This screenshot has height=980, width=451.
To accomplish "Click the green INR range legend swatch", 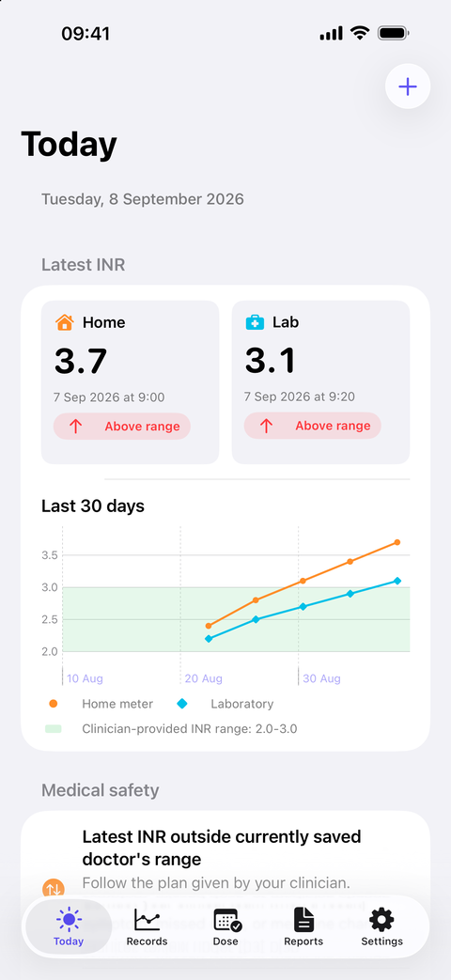I will (54, 729).
